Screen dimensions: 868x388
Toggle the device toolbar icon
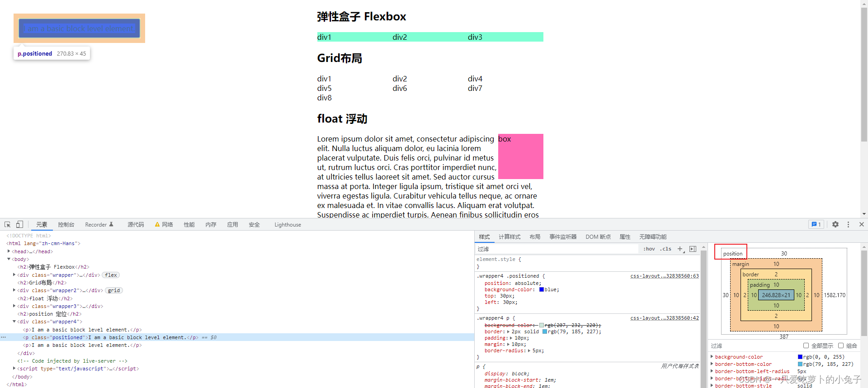pyautogui.click(x=19, y=224)
